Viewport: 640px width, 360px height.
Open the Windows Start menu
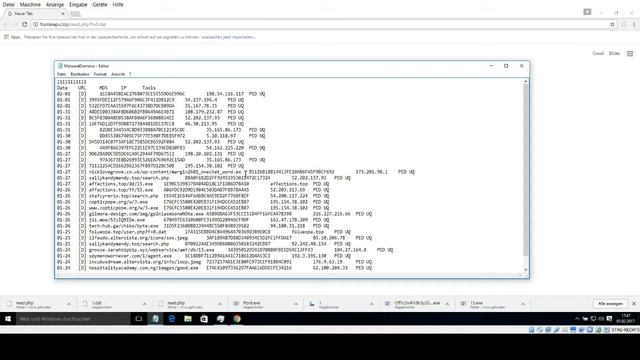point(8,319)
